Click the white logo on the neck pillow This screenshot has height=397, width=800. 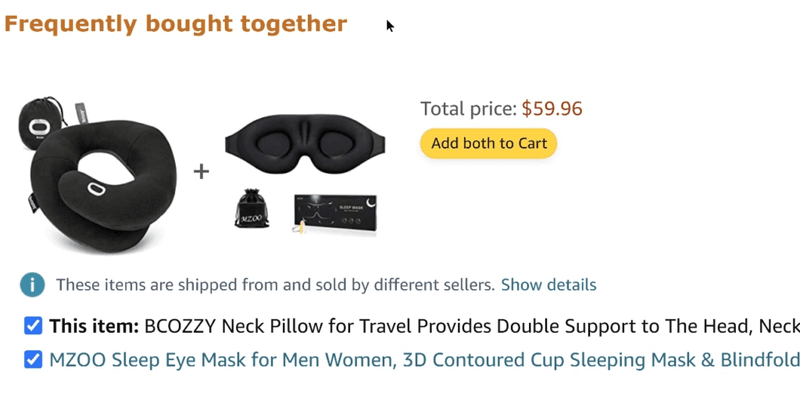[x=95, y=189]
